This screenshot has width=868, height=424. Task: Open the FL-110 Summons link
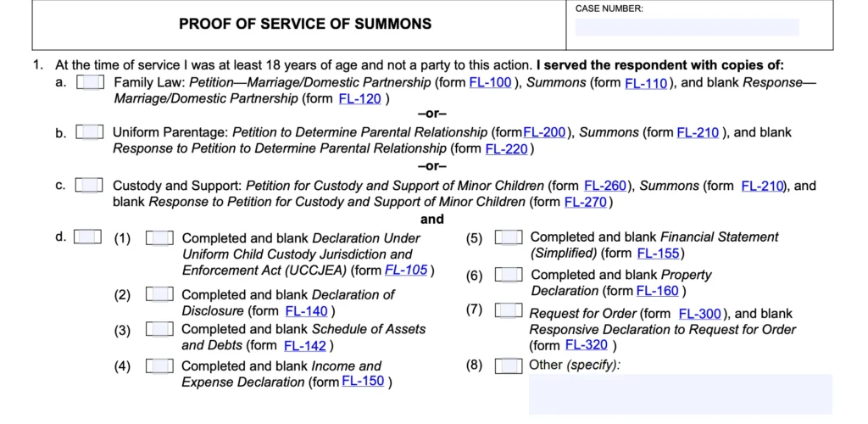[x=646, y=83]
